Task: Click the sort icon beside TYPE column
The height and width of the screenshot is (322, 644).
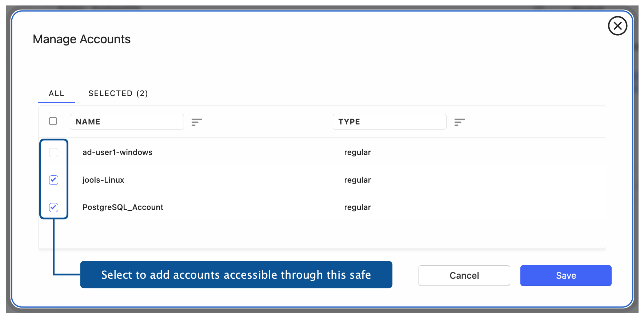Action: 459,122
